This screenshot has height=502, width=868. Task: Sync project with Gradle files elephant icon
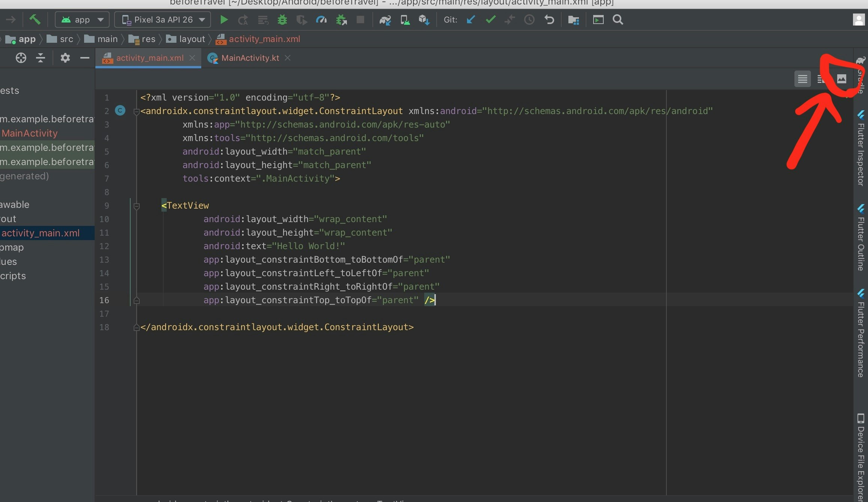pyautogui.click(x=385, y=20)
